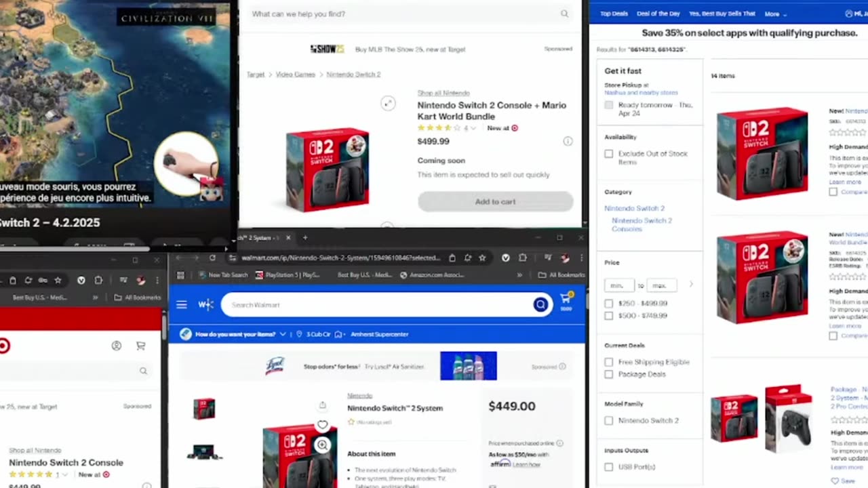Click the Walmart spark logo
This screenshot has height=488, width=868.
[206, 305]
